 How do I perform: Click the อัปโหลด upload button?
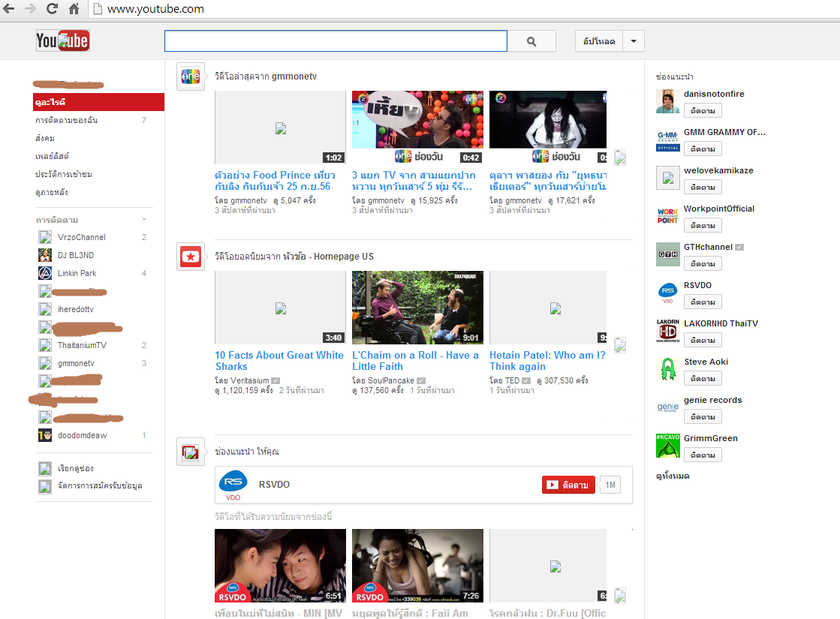pos(599,41)
